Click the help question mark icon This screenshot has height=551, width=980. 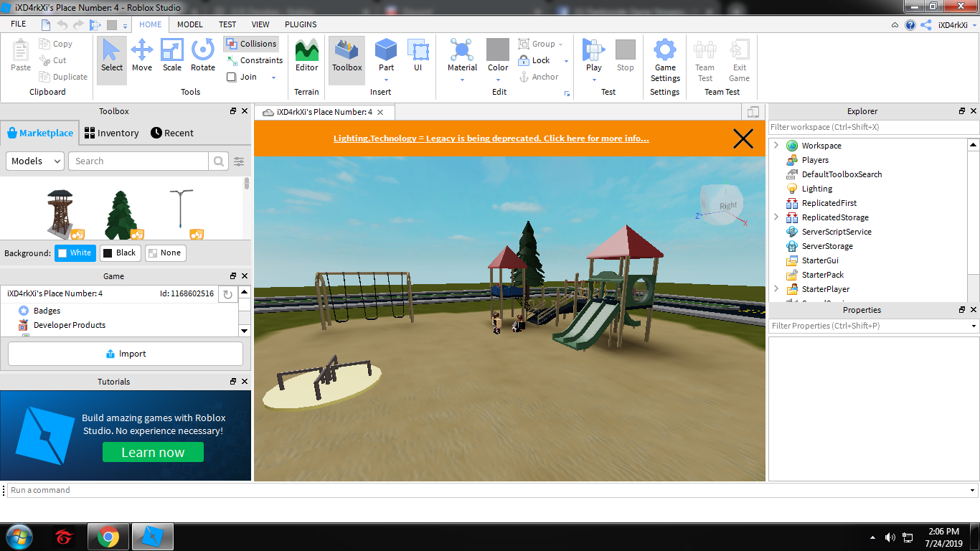(x=910, y=25)
